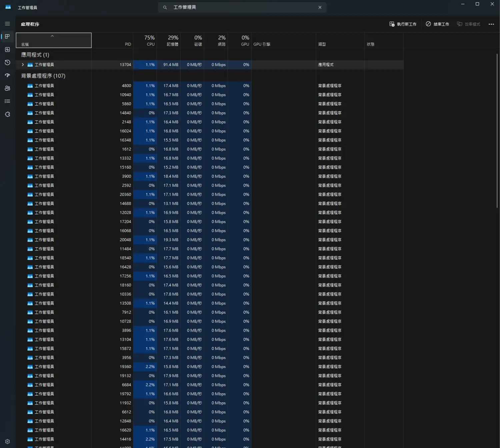Image resolution: width=500 pixels, height=448 pixels.
Task: Click inside the 工作管理員 search field
Action: coord(242,7)
